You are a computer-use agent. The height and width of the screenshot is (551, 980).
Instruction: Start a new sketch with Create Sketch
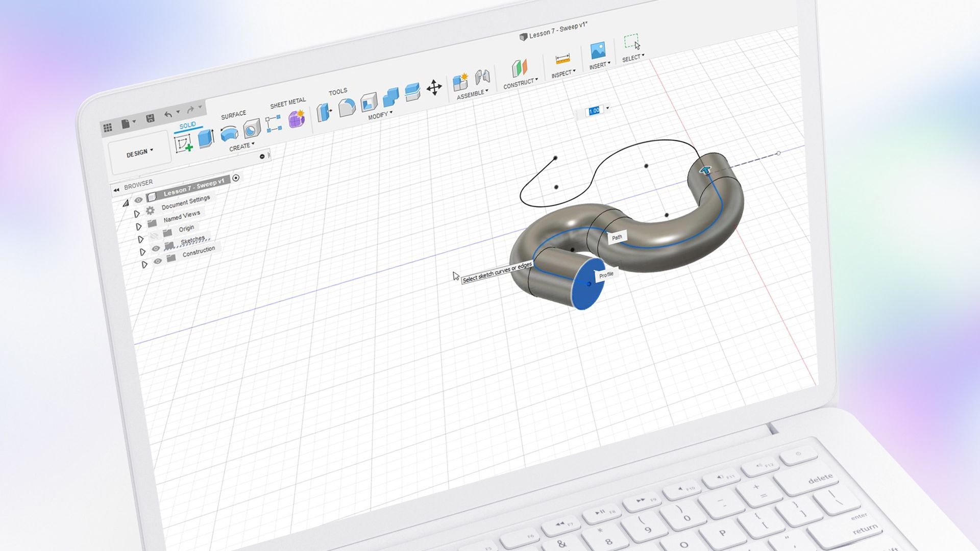(184, 143)
